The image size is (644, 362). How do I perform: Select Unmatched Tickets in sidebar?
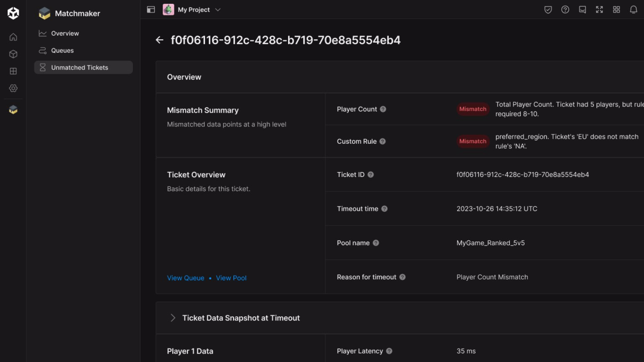[79, 67]
